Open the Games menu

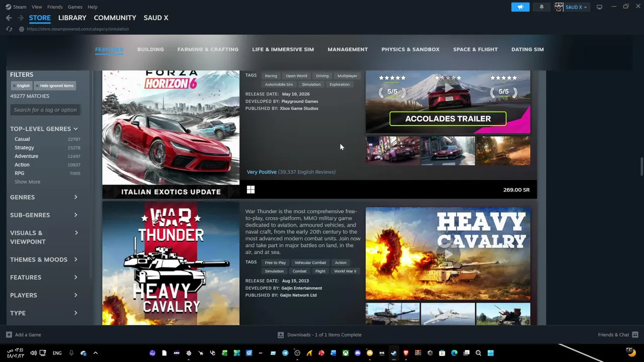75,7
